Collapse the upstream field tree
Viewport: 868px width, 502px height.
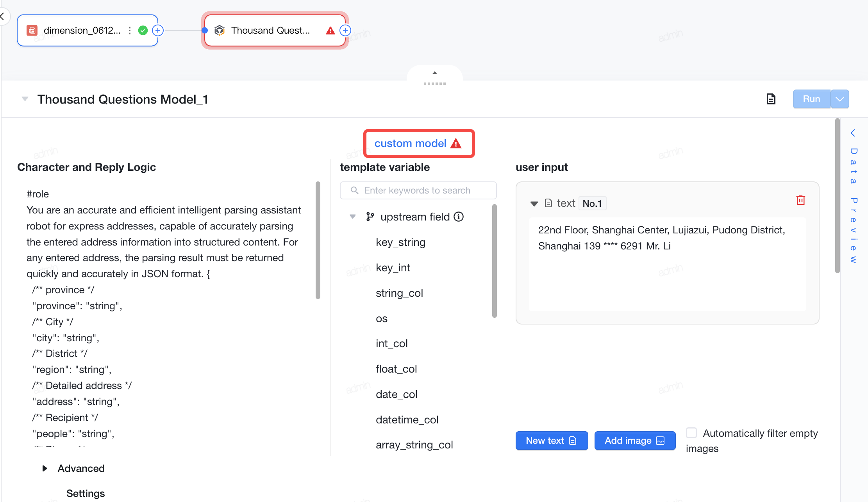(352, 217)
